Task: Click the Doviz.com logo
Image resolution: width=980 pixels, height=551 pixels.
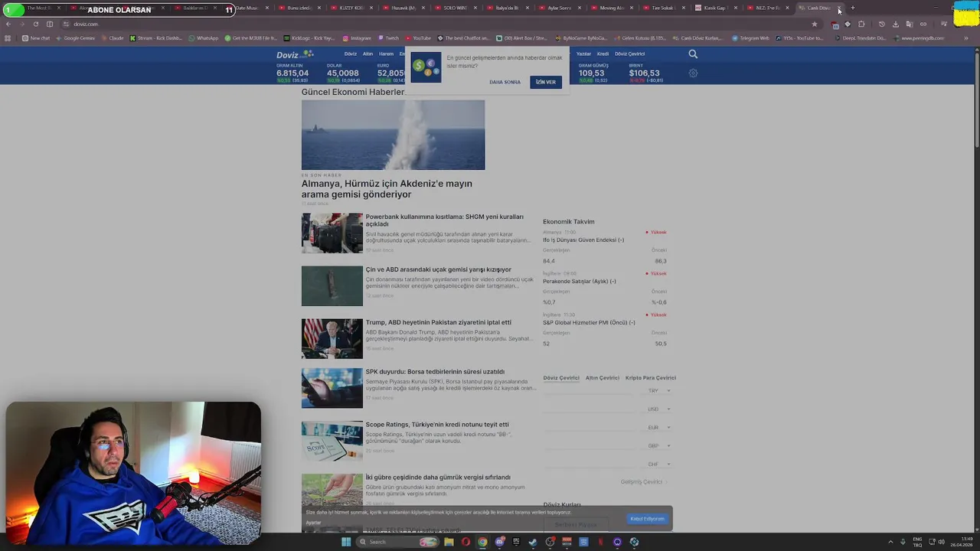Action: [295, 54]
